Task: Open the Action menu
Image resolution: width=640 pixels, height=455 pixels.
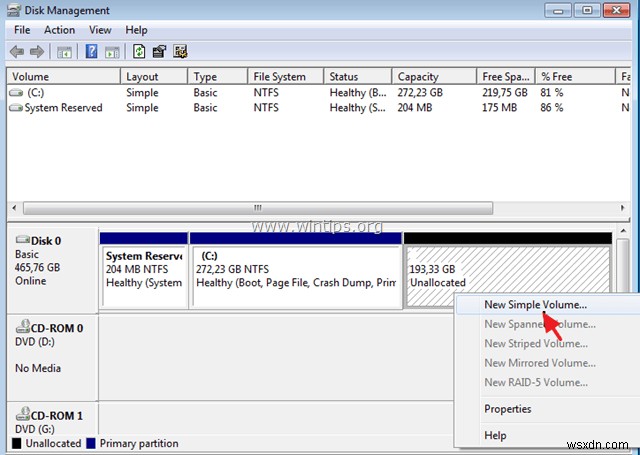Action: pyautogui.click(x=60, y=30)
